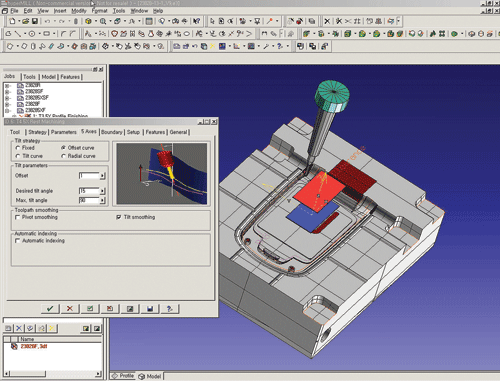Click the Max tilt angle input field
500x381 pixels.
[x=89, y=200]
